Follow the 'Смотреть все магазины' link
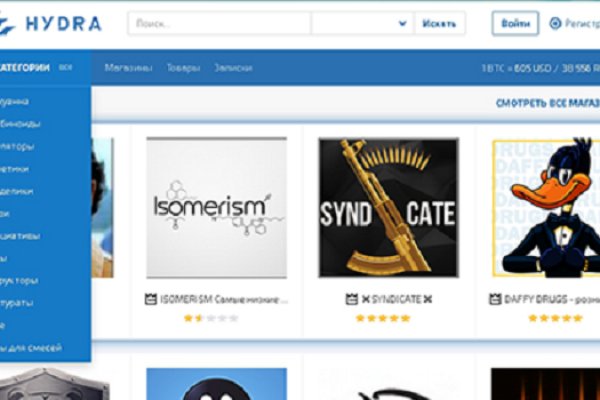The width and height of the screenshot is (600, 400). [x=547, y=103]
